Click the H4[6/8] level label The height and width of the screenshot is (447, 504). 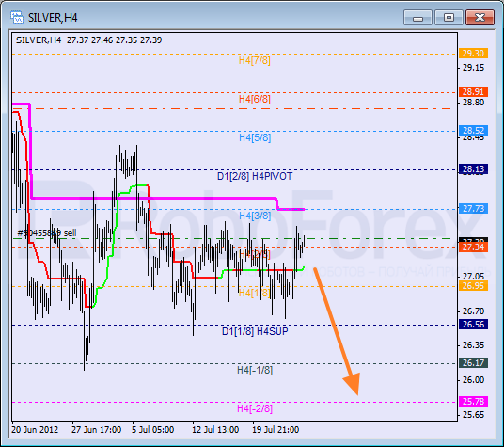(254, 99)
